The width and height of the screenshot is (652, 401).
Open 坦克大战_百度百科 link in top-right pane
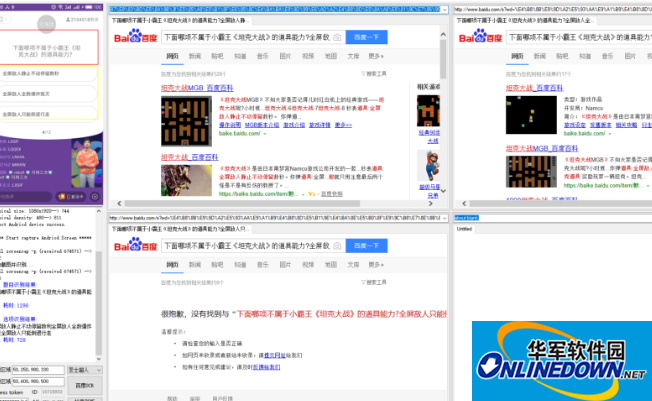pyautogui.click(x=534, y=88)
